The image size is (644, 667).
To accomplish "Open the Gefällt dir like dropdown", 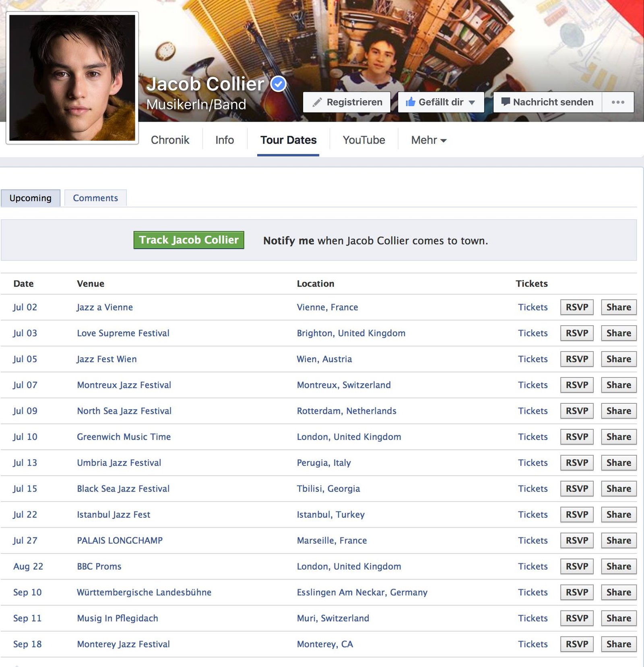I will pos(441,102).
